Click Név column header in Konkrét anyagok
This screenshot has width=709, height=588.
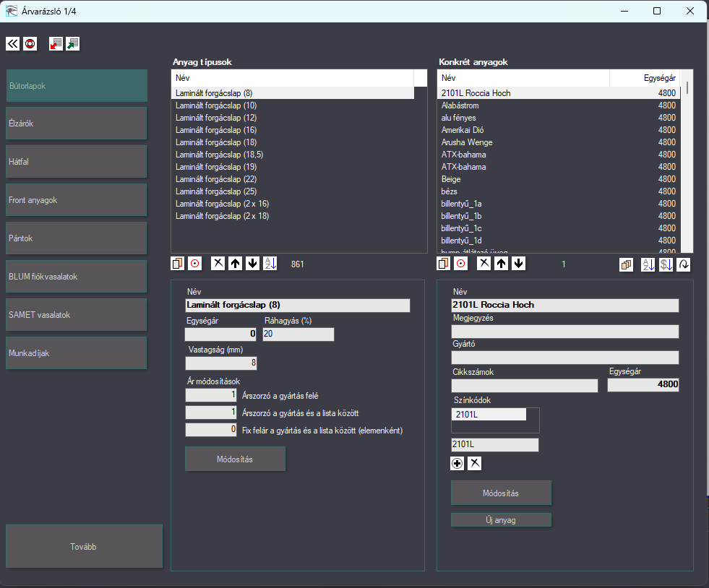[523, 78]
